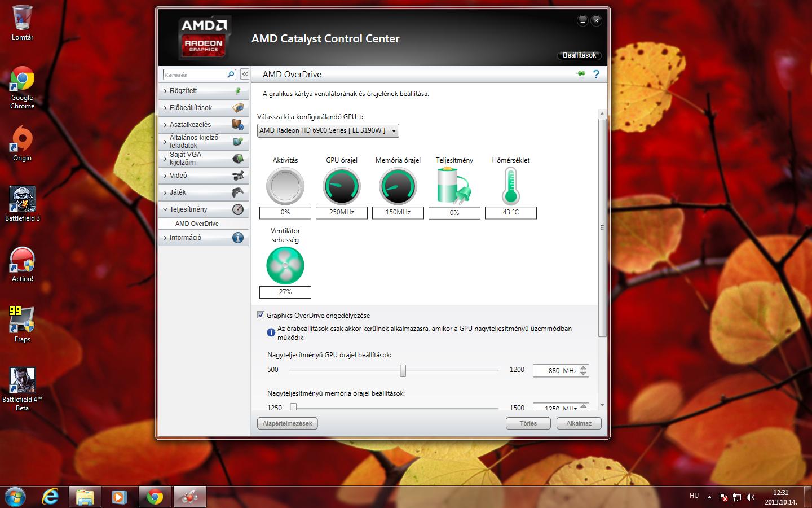The image size is (812, 508).
Task: Click the Keresés search field
Action: [x=195, y=75]
